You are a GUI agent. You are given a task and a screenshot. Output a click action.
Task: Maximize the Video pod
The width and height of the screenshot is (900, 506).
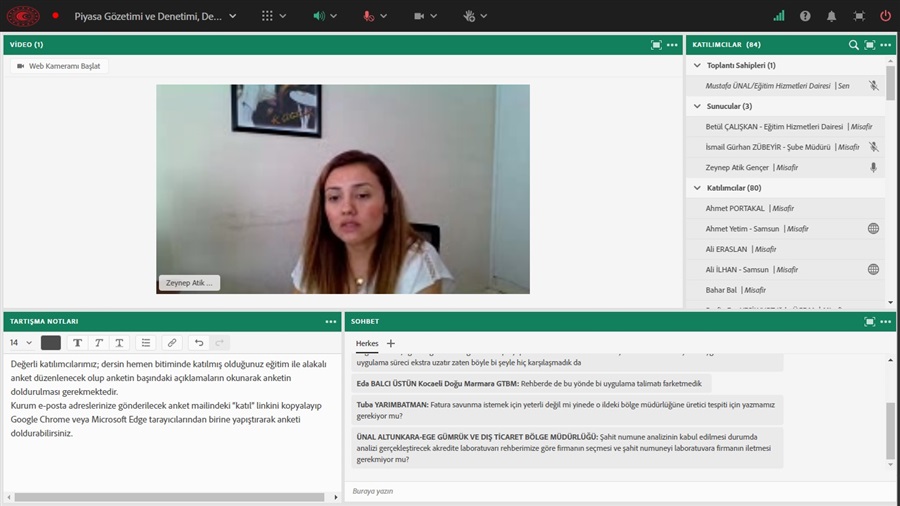click(656, 45)
